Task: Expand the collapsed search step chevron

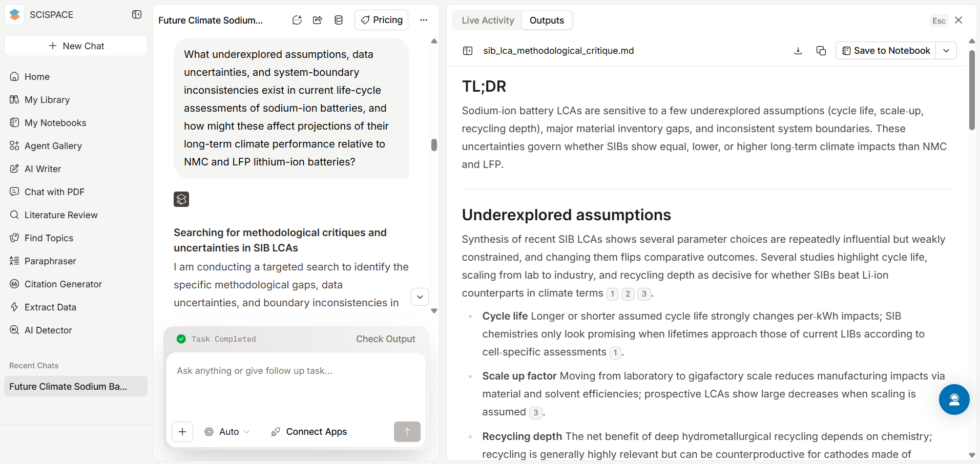Action: 420,297
